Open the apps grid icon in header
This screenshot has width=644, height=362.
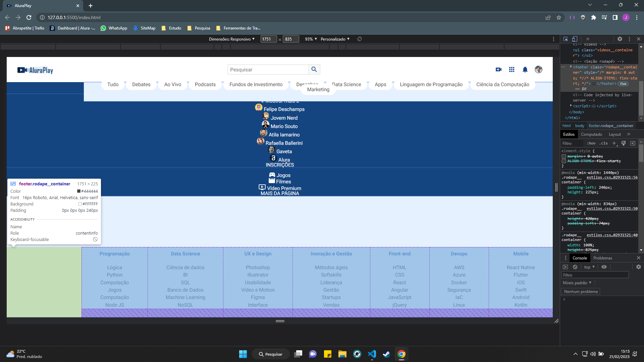click(512, 69)
